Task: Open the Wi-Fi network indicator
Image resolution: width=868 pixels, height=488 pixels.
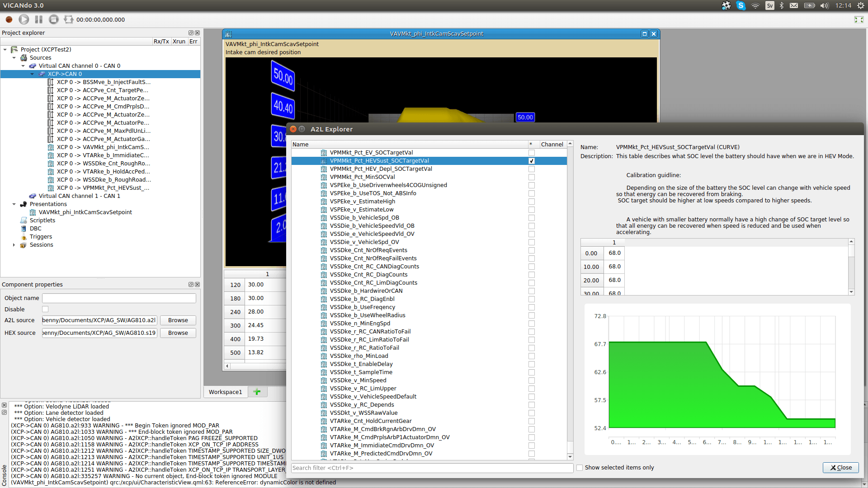Action: 755,5
